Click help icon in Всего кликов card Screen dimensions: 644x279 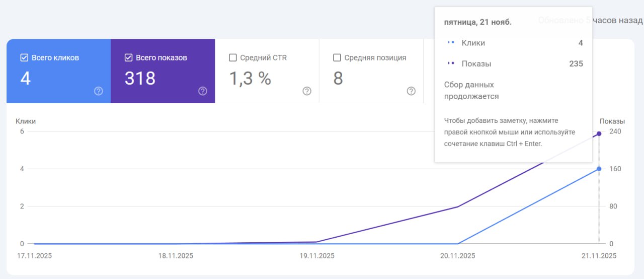99,91
